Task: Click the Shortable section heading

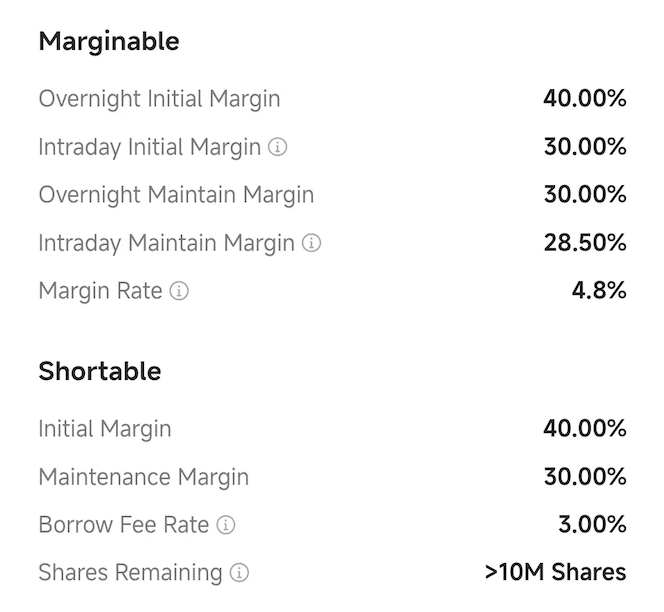Action: [x=99, y=371]
